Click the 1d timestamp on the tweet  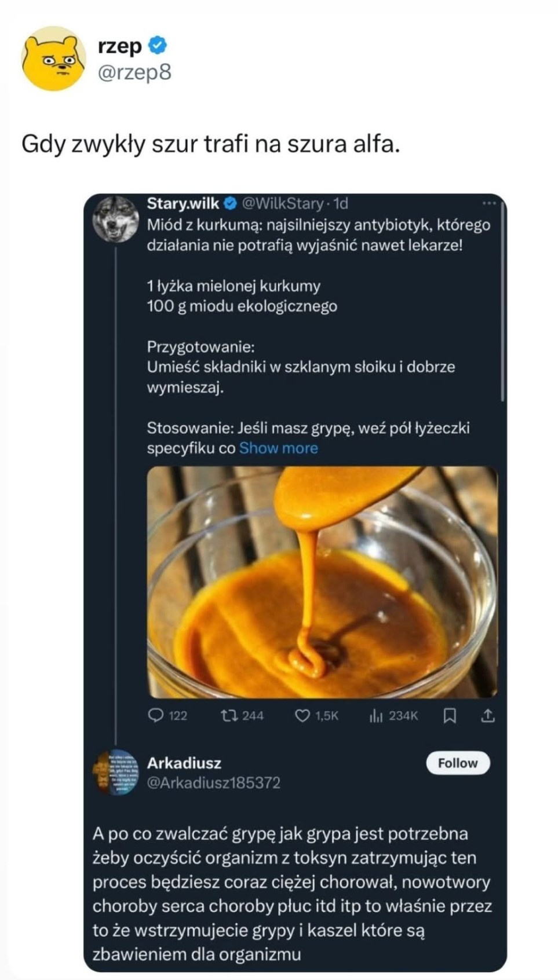[341, 203]
